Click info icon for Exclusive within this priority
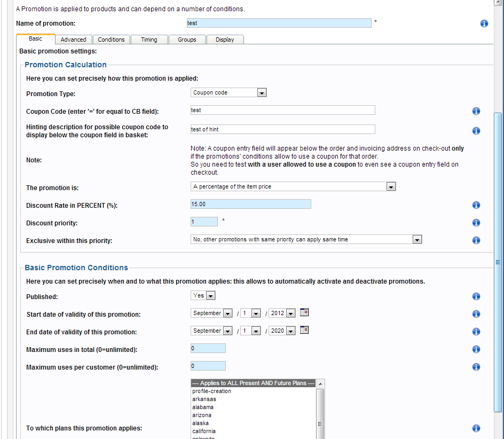 point(476,240)
